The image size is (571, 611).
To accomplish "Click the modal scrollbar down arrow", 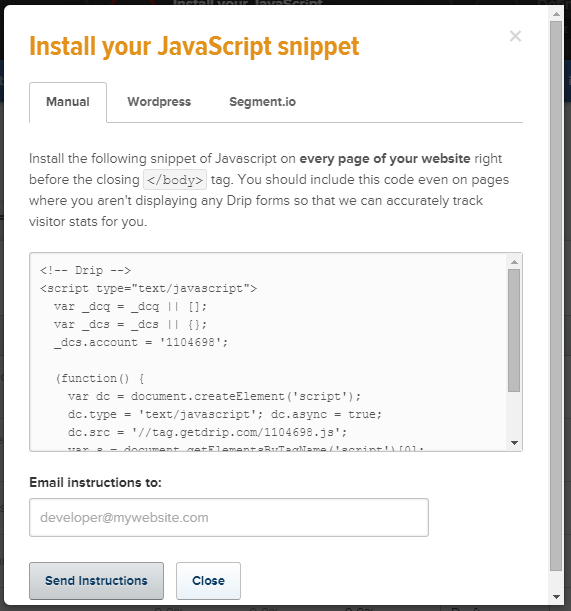I will (556, 597).
